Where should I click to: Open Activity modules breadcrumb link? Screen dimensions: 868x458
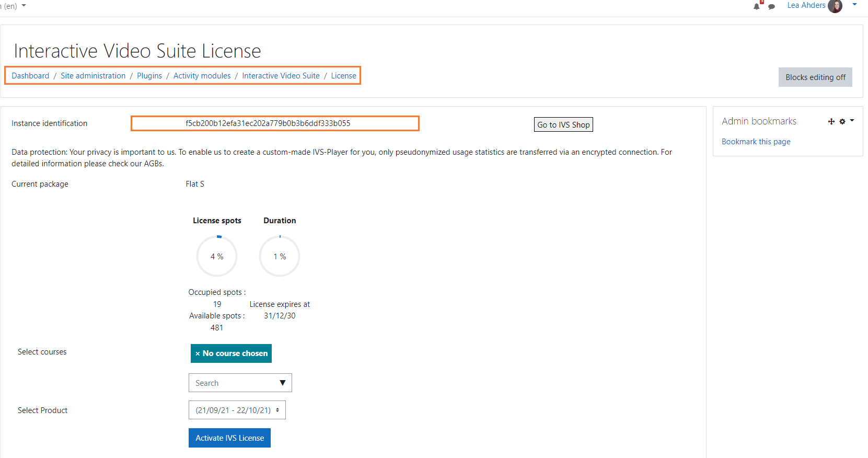(202, 76)
